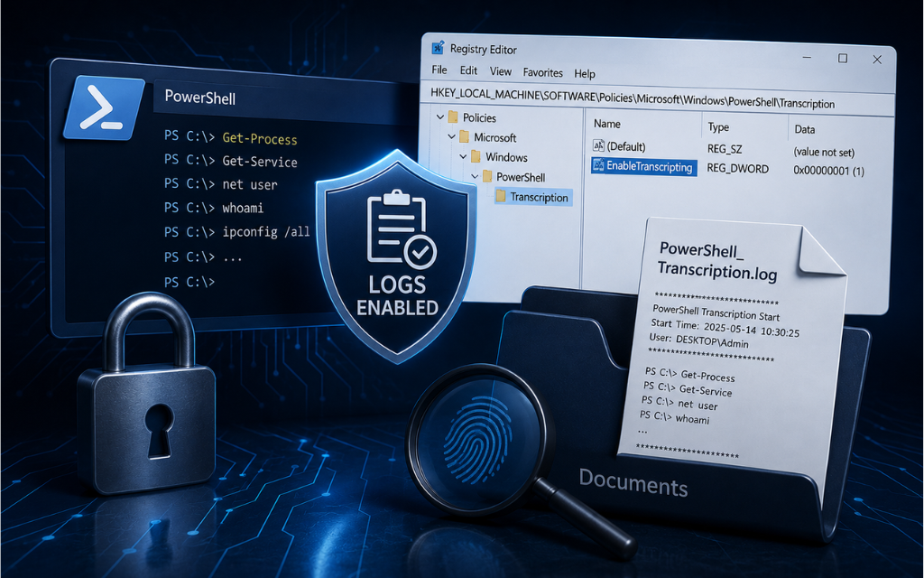Click the clipboard checkmark icon on shield
Screen dimensions: 924x578
pyautogui.click(x=402, y=228)
